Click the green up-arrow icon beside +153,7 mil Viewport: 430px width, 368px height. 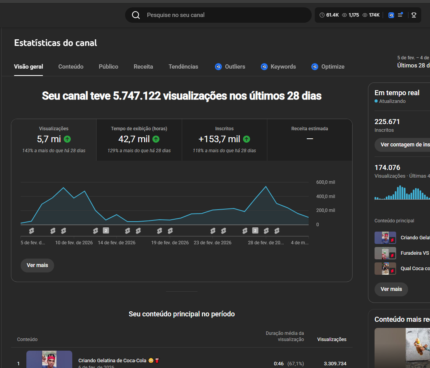(x=247, y=139)
